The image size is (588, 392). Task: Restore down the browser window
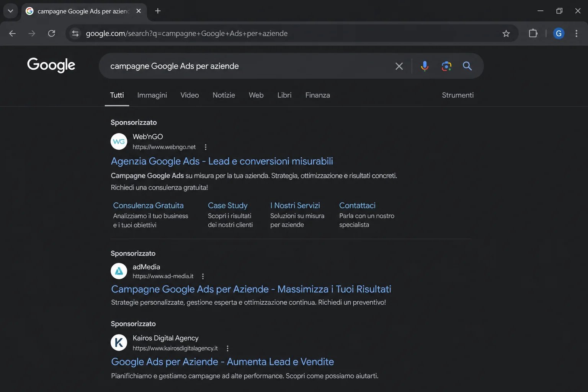[559, 11]
